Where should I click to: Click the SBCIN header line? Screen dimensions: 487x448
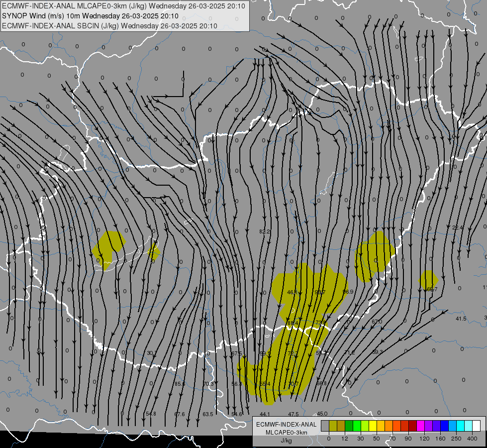(x=109, y=26)
